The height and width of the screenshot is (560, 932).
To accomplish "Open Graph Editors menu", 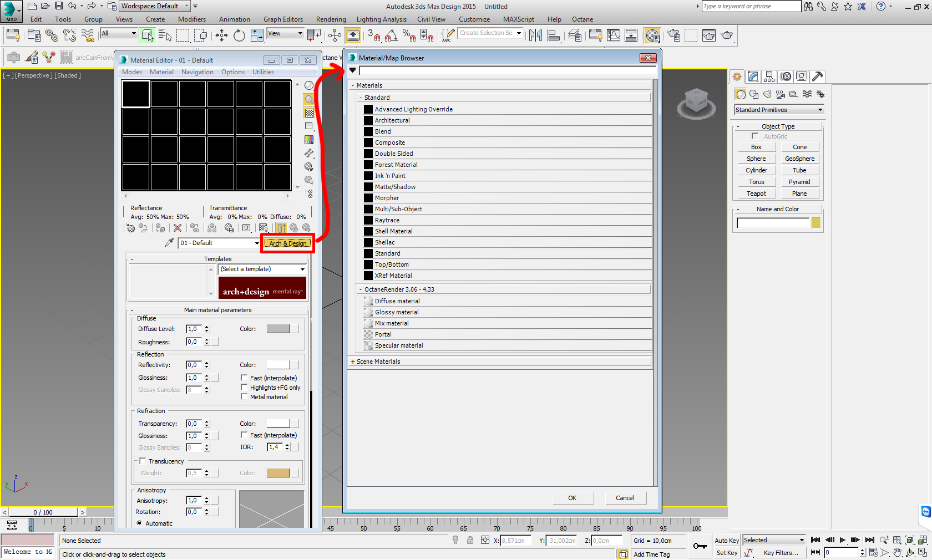I will tap(283, 19).
